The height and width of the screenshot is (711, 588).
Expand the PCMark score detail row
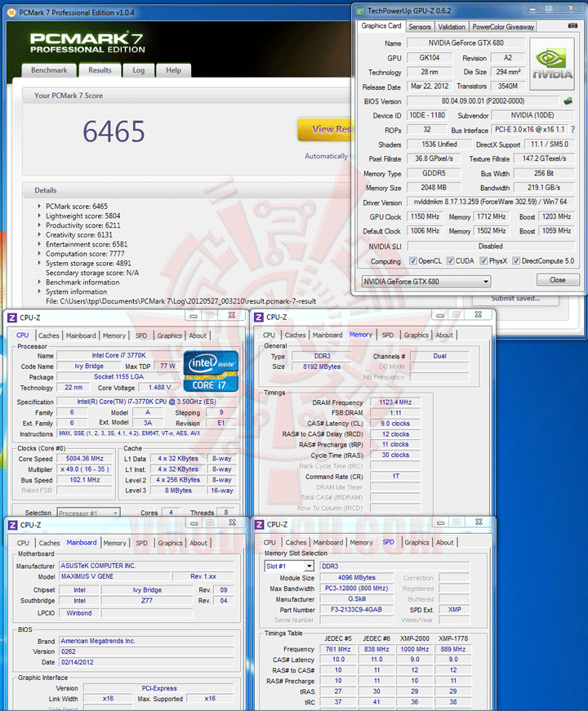tap(39, 207)
